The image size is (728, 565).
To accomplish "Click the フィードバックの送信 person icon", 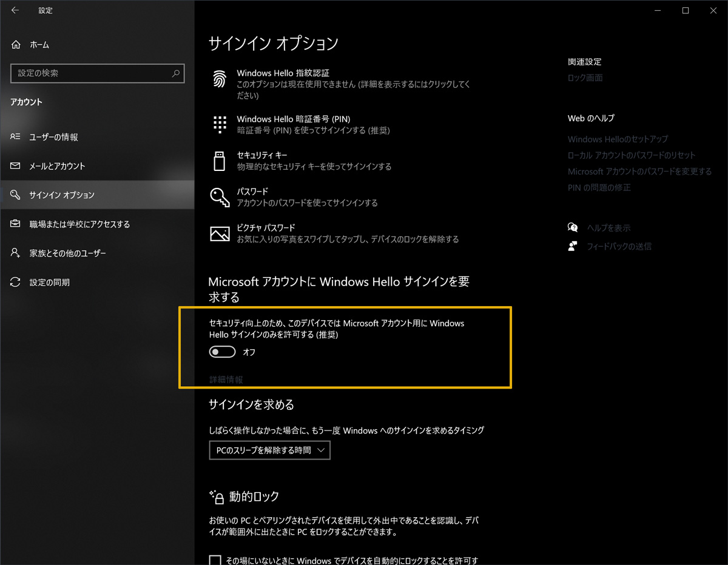I will pyautogui.click(x=573, y=246).
